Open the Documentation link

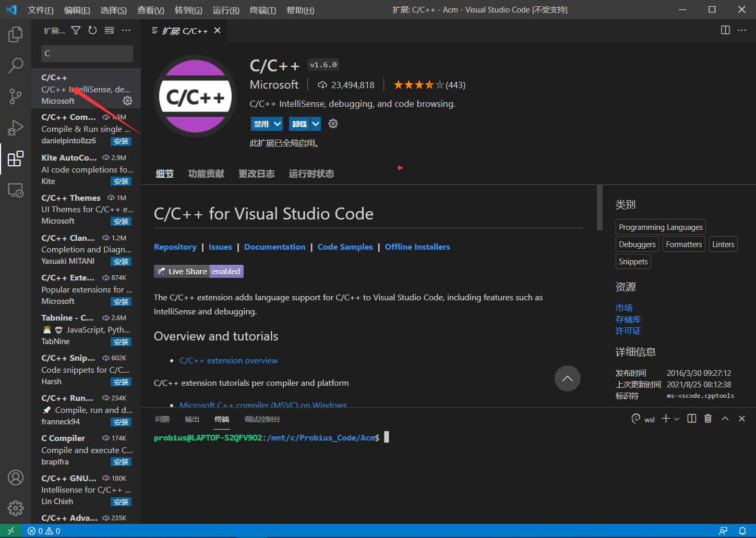[x=275, y=247]
